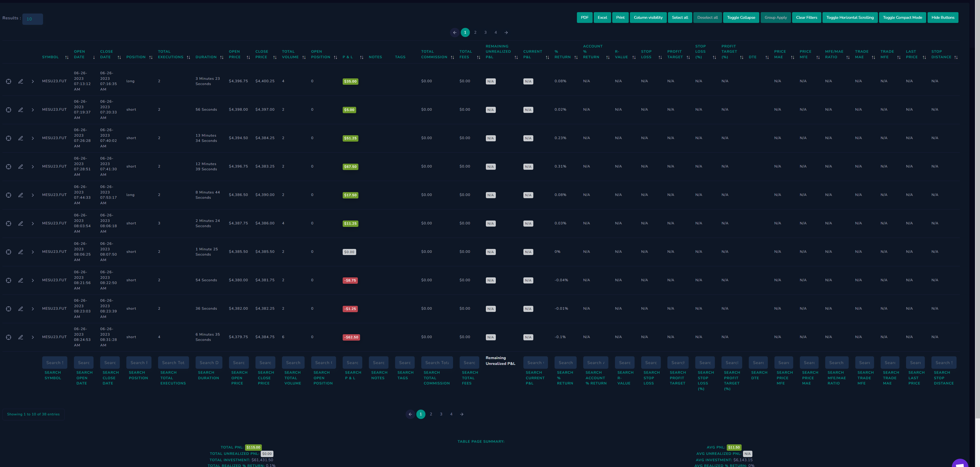This screenshot has width=980, height=467.
Task: Click previous arrow in bottom pagination
Action: pos(410,414)
